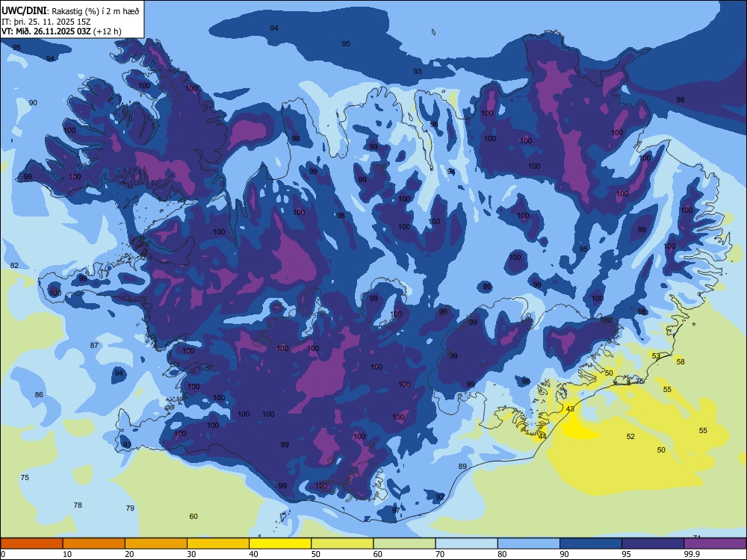Image resolution: width=747 pixels, height=560 pixels.
Task: Select the bright yellow 40–50 legend swatch
Action: (280, 544)
